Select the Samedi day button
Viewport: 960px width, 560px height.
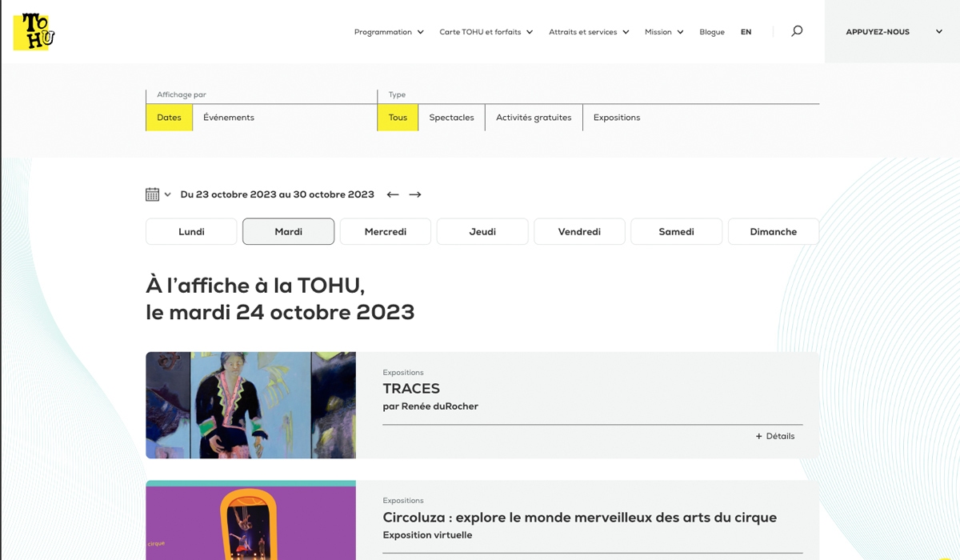[x=676, y=231]
